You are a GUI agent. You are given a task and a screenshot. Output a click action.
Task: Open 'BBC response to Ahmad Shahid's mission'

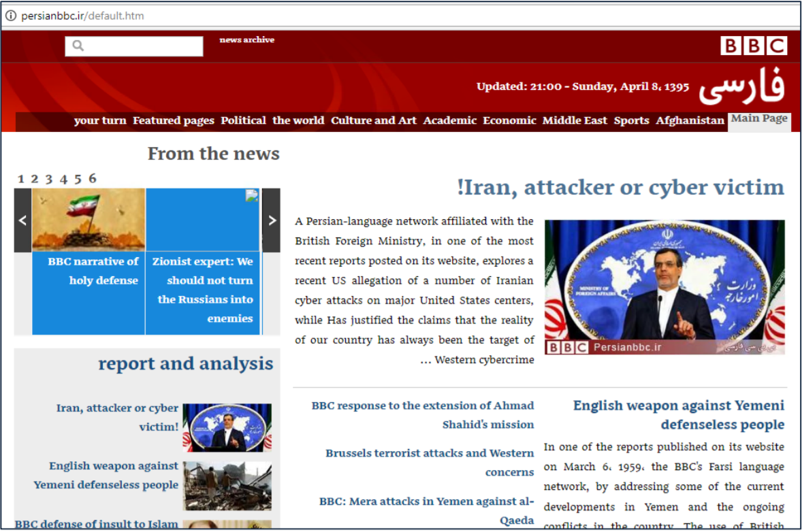423,415
